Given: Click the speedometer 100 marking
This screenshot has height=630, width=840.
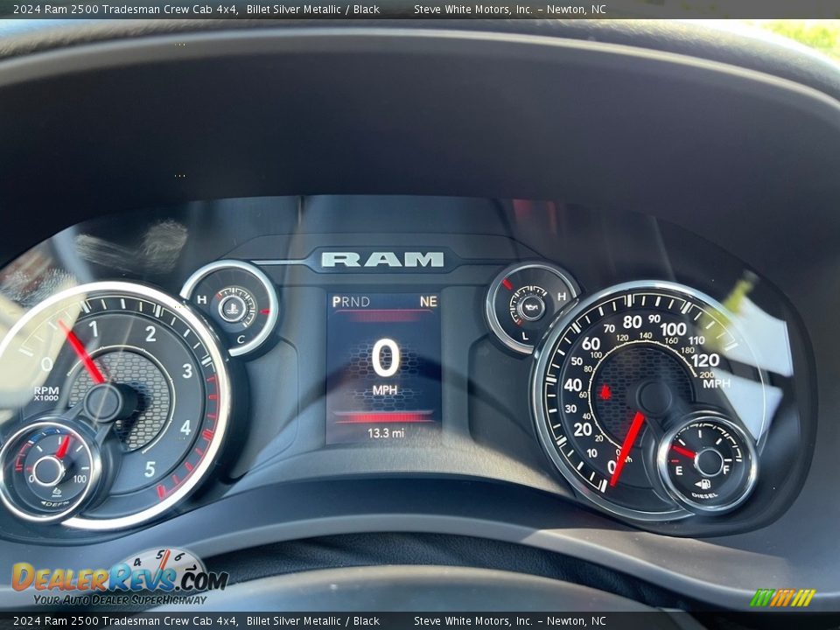Looking at the screenshot, I should 673,328.
